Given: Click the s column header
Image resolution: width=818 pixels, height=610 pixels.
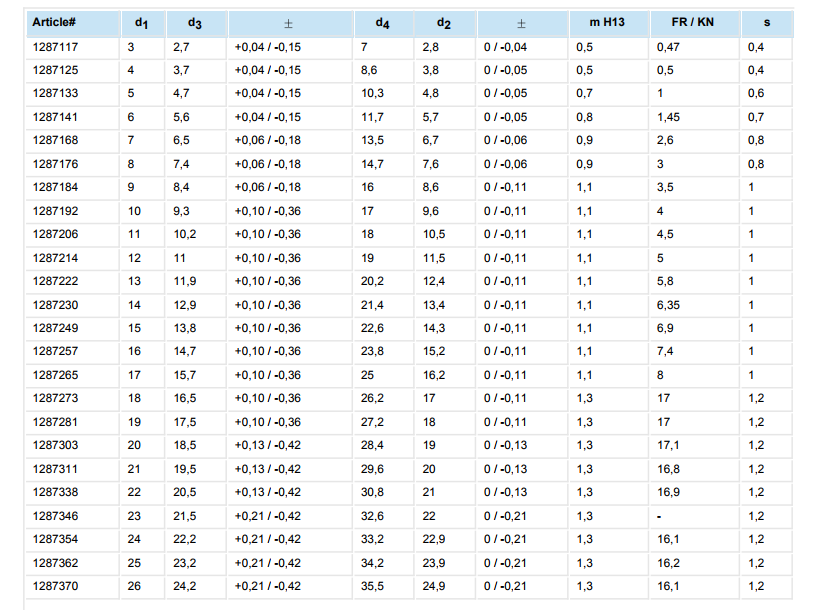Looking at the screenshot, I should tap(766, 22).
